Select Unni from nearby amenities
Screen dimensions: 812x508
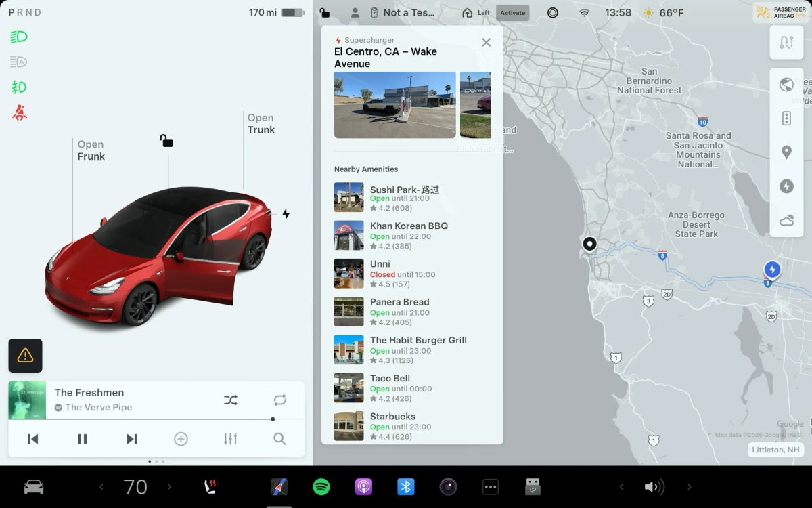(x=412, y=274)
